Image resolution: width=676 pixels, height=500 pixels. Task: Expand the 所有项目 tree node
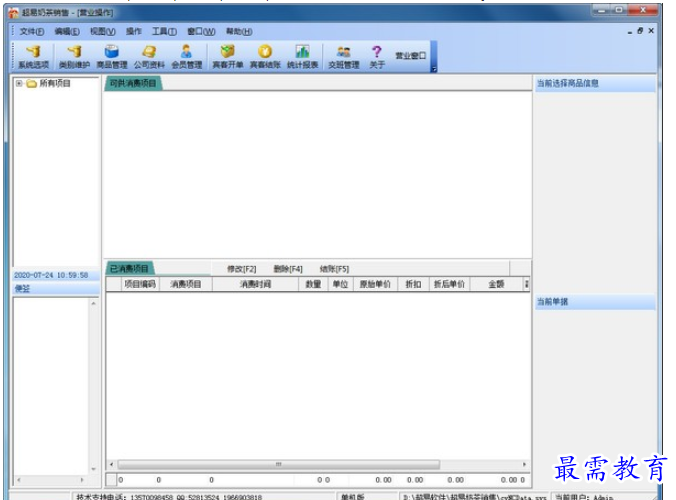point(19,83)
